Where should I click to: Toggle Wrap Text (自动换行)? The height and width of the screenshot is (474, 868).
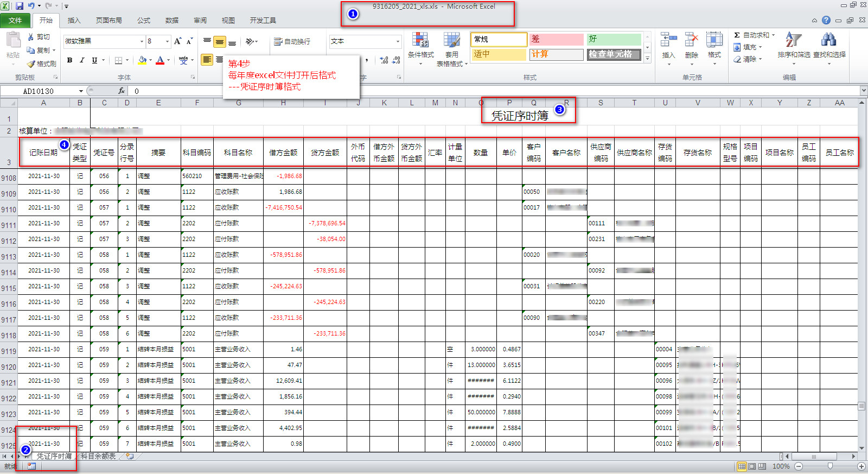(x=292, y=41)
